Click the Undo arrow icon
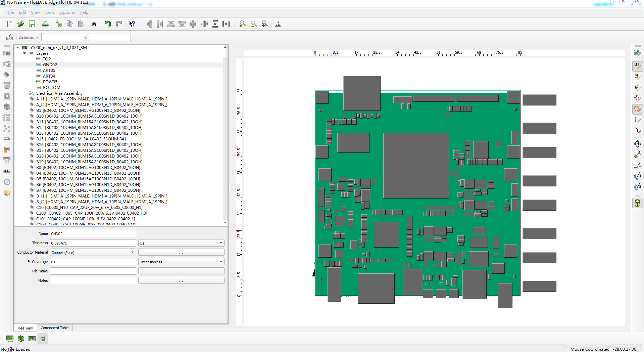This screenshot has height=352, width=644. (x=108, y=24)
